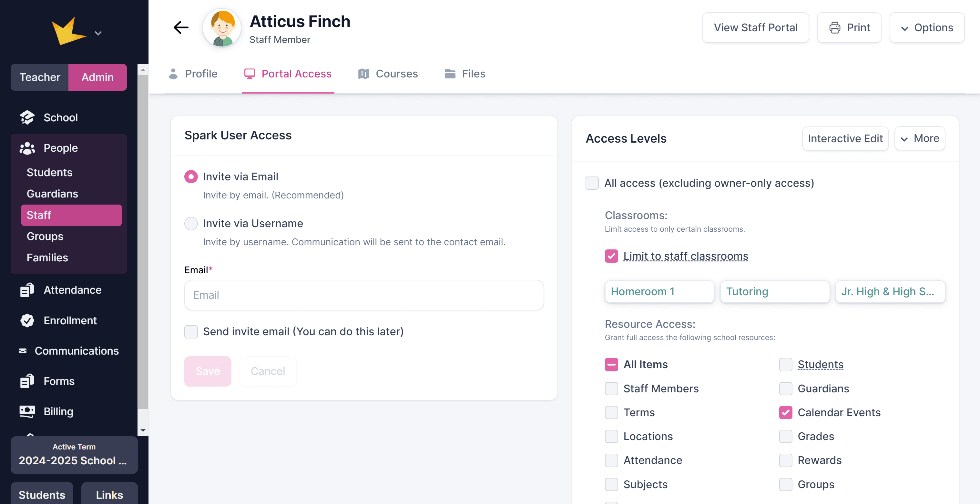Switch to the Courses tab
The height and width of the screenshot is (504, 980).
(388, 74)
